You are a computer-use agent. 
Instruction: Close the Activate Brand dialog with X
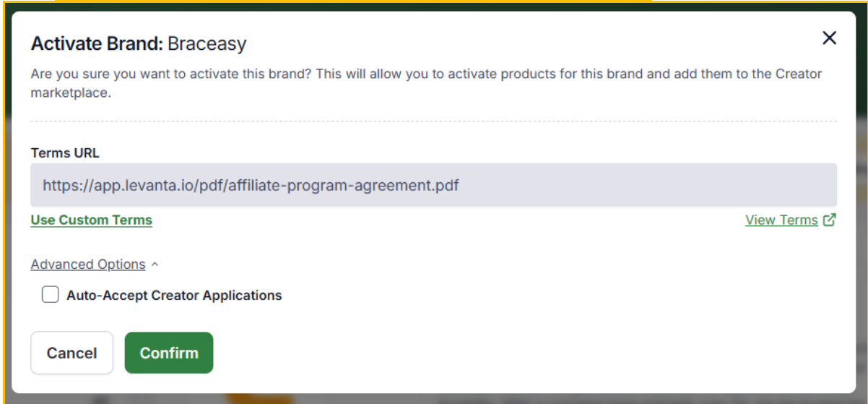coord(829,38)
